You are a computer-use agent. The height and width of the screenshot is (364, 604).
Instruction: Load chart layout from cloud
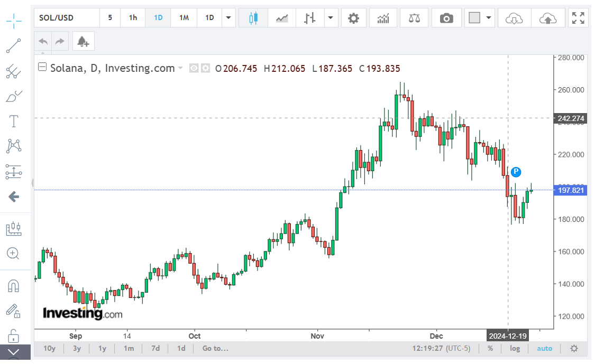point(514,18)
